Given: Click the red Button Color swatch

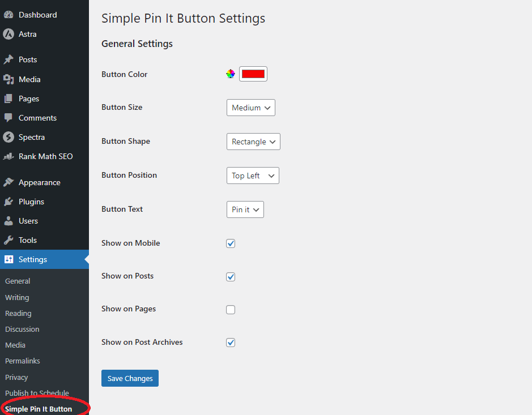Looking at the screenshot, I should pyautogui.click(x=253, y=74).
